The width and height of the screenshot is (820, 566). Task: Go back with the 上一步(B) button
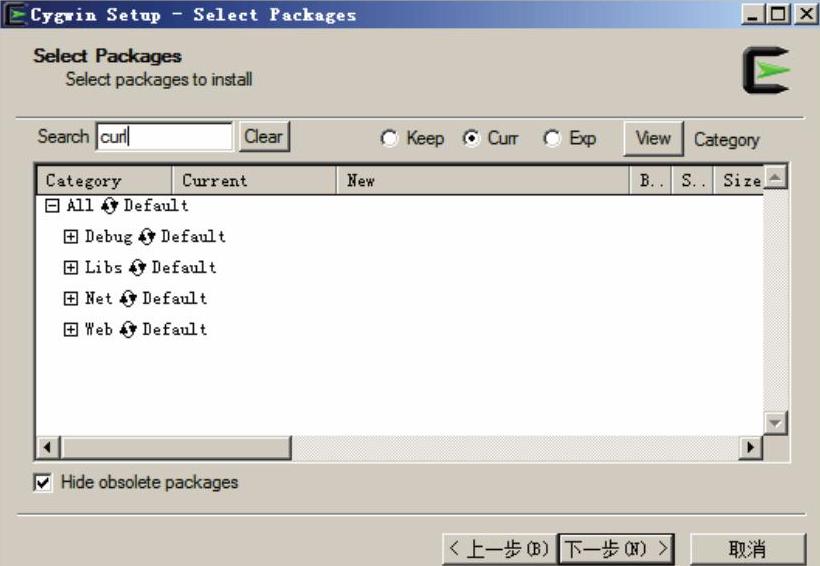(499, 549)
